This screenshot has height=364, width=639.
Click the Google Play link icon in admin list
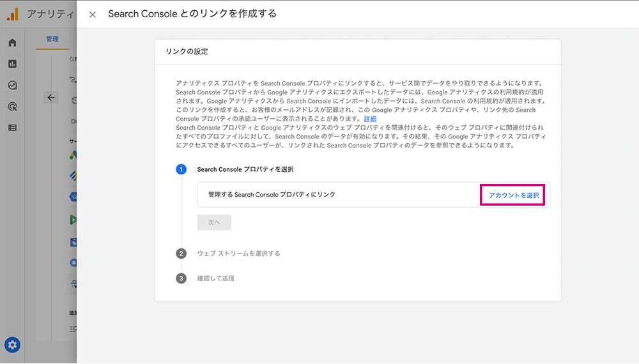[73, 220]
